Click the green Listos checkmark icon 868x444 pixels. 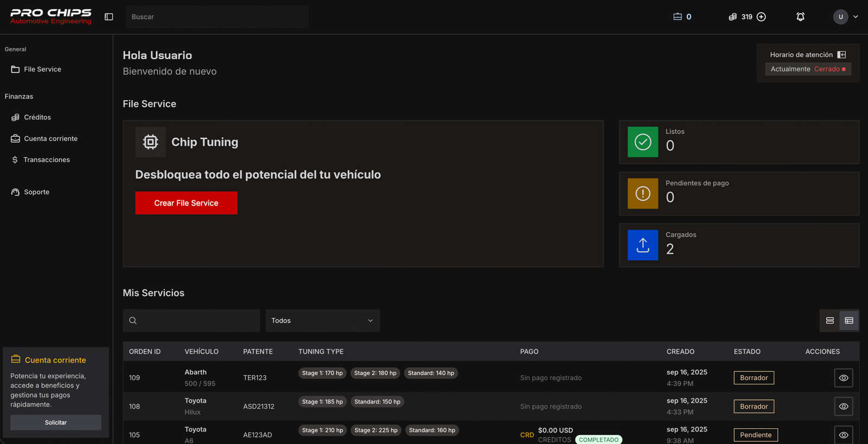point(642,142)
